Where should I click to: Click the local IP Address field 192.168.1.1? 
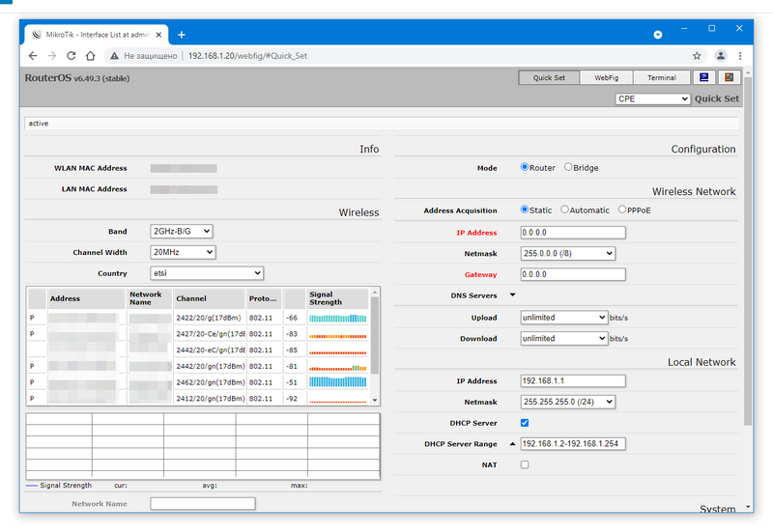(573, 380)
